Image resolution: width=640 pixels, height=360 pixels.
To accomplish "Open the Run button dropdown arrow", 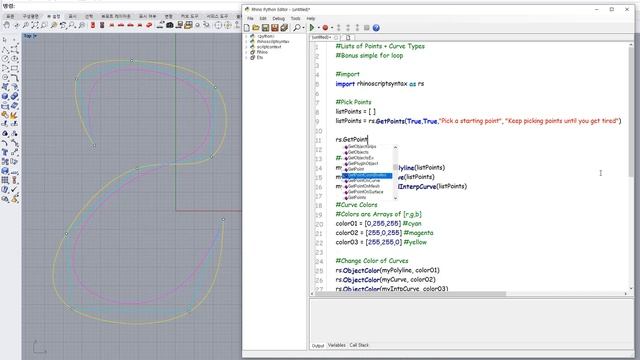I will point(319,28).
